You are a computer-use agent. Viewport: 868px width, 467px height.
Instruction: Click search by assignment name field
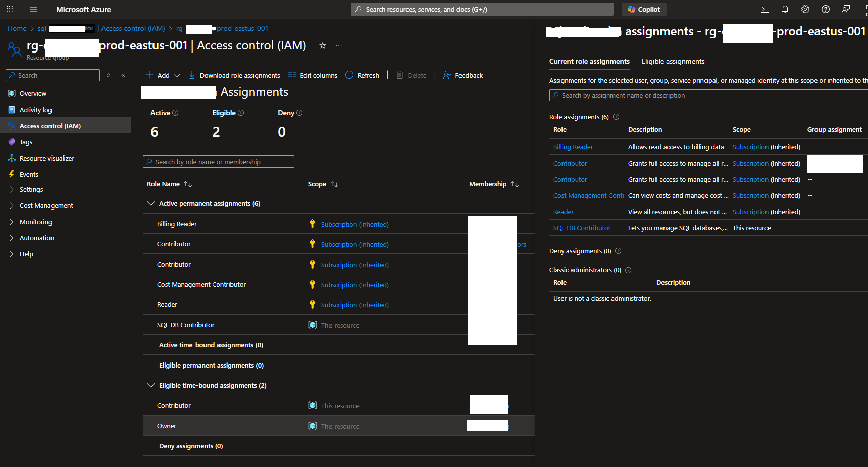coord(708,95)
